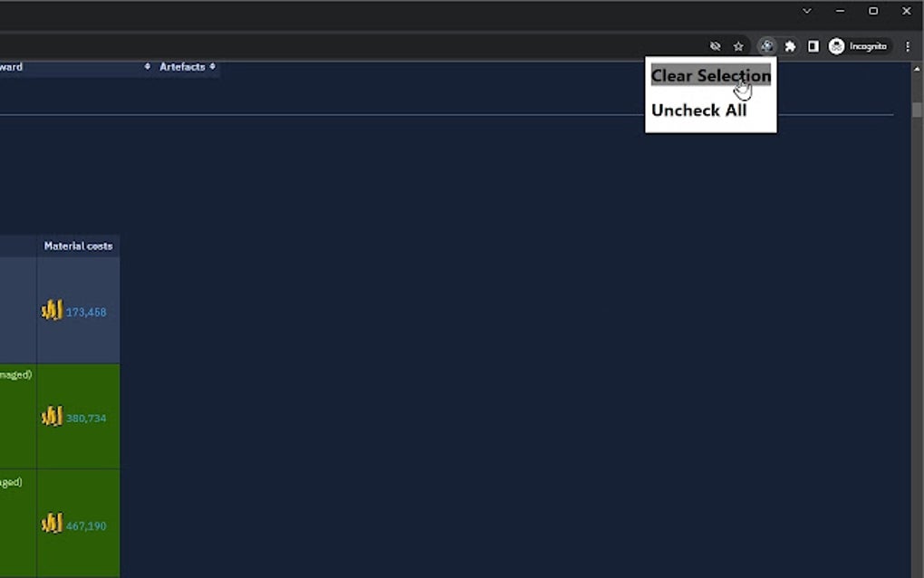
Task: Click the ward column header
Action: [x=13, y=66]
